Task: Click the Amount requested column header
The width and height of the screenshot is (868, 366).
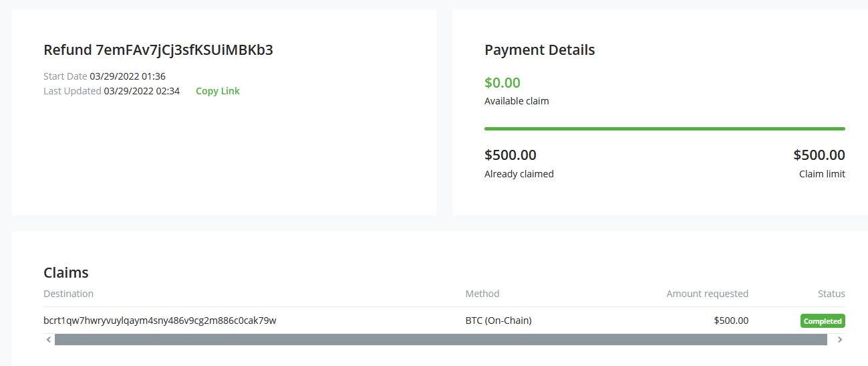Action: click(x=707, y=294)
